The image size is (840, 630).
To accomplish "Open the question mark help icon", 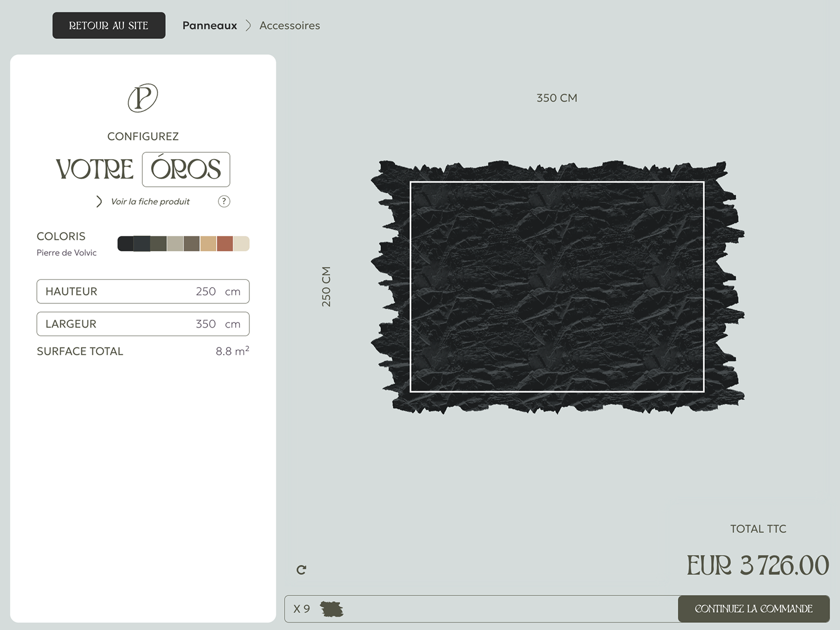I will [x=224, y=201].
